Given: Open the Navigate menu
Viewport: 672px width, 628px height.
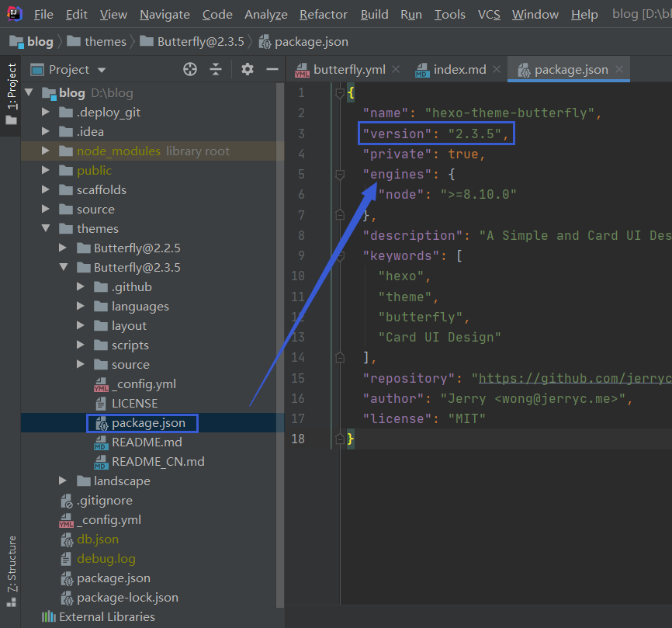Looking at the screenshot, I should coord(165,15).
